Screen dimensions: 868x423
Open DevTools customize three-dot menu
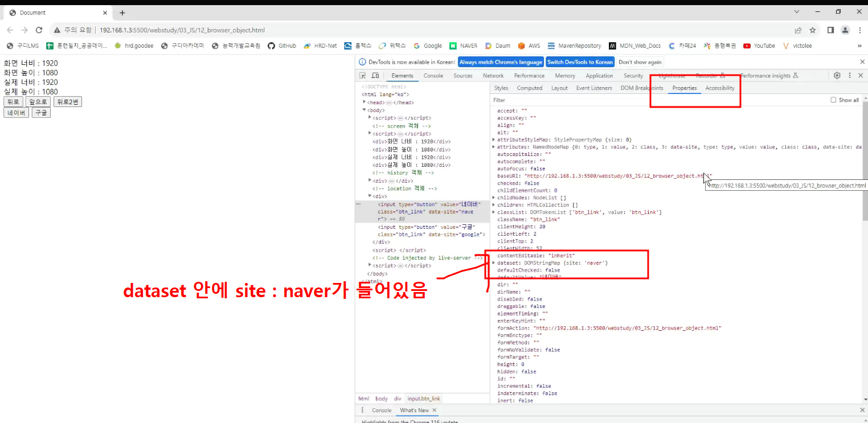[x=850, y=75]
